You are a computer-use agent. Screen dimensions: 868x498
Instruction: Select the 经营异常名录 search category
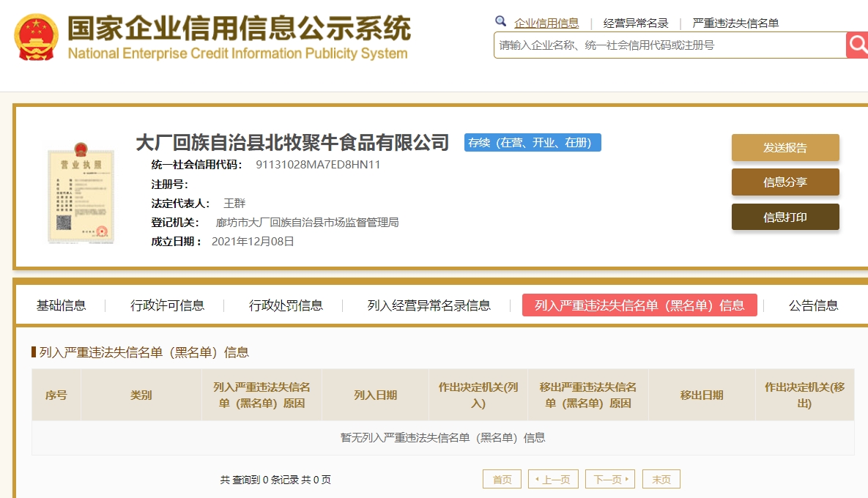click(636, 23)
